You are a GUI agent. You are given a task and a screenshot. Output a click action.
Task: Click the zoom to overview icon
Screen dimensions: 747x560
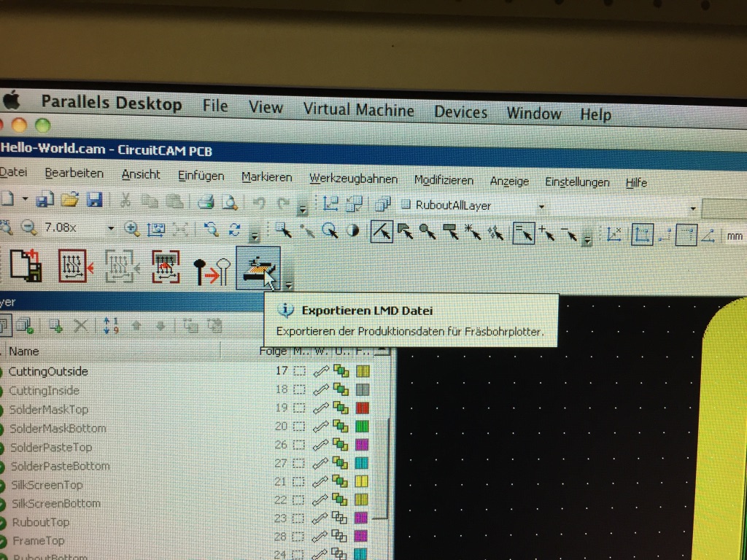pos(156,230)
